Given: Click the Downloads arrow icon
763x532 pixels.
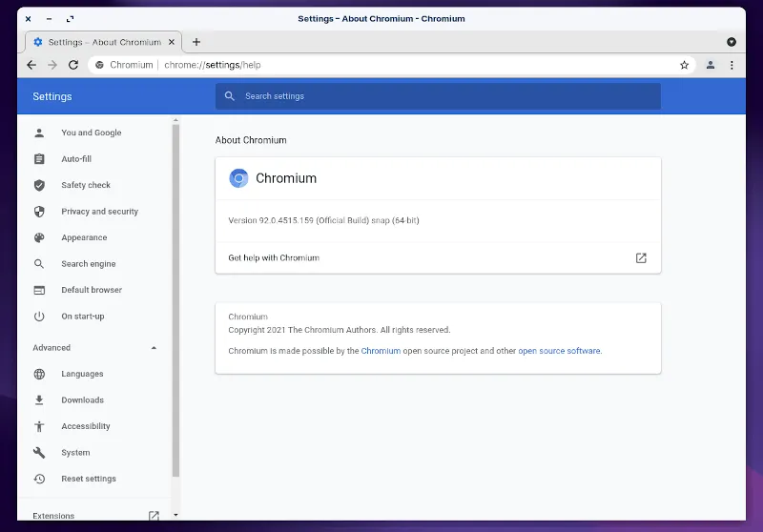Looking at the screenshot, I should click(x=39, y=400).
